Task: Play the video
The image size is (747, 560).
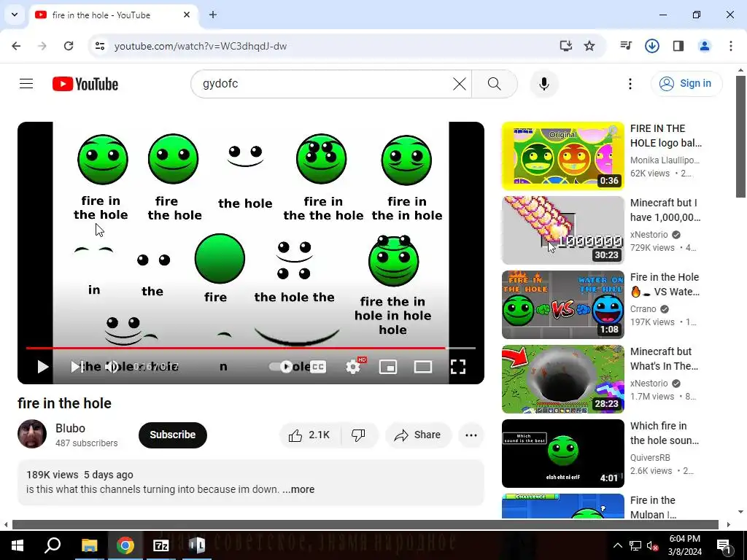Action: coord(43,367)
